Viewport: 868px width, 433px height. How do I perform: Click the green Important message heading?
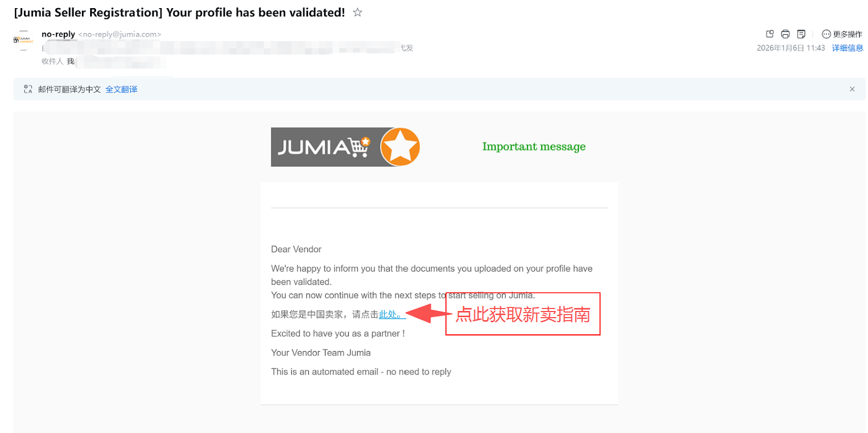(x=534, y=146)
